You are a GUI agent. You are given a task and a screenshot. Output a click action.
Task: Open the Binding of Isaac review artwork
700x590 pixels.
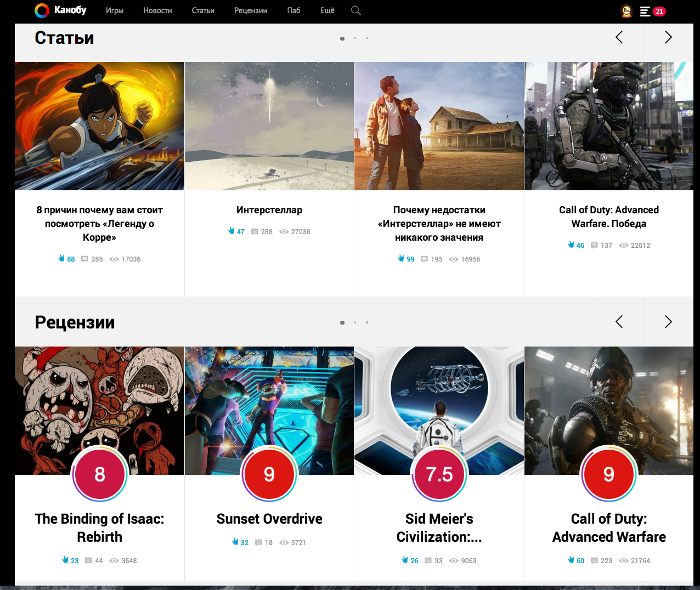click(99, 400)
